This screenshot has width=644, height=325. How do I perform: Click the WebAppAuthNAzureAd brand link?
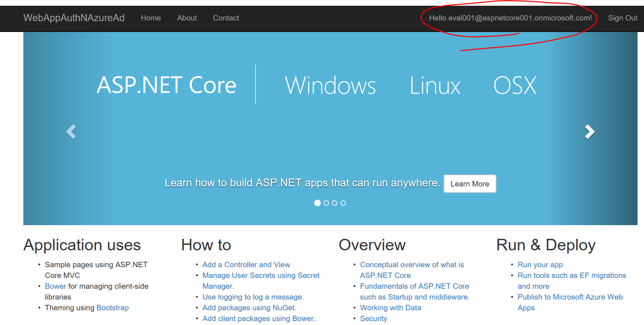(74, 18)
